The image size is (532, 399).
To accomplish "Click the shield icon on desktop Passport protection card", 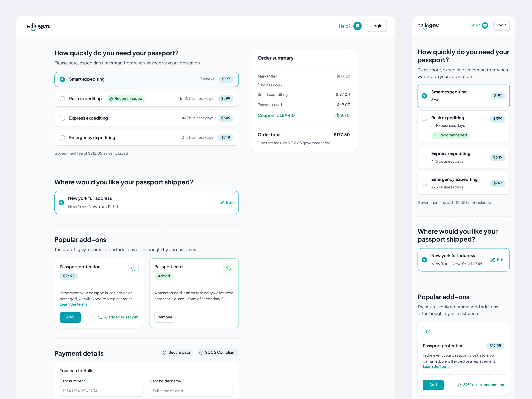I will (133, 269).
